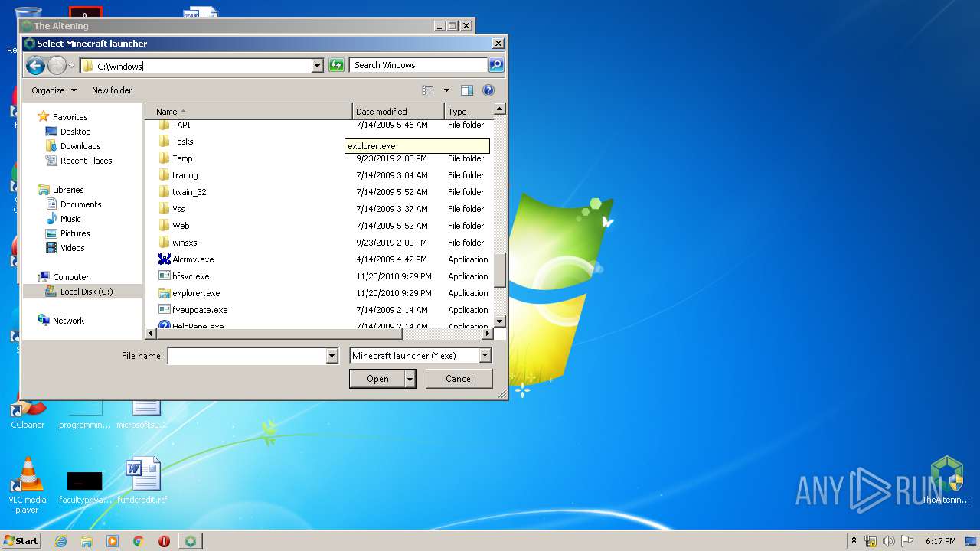Expand the address bar history dropdown
The height and width of the screenshot is (551, 980).
click(x=317, y=66)
